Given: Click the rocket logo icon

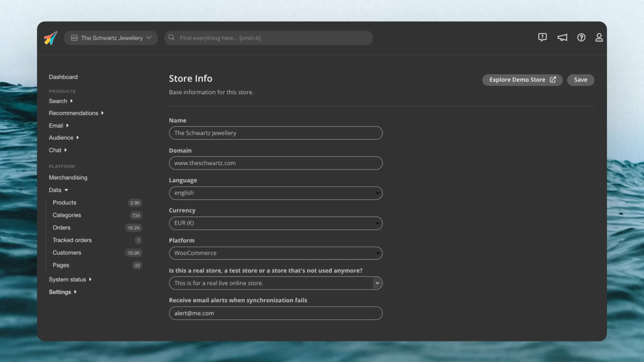Looking at the screenshot, I should pyautogui.click(x=50, y=38).
